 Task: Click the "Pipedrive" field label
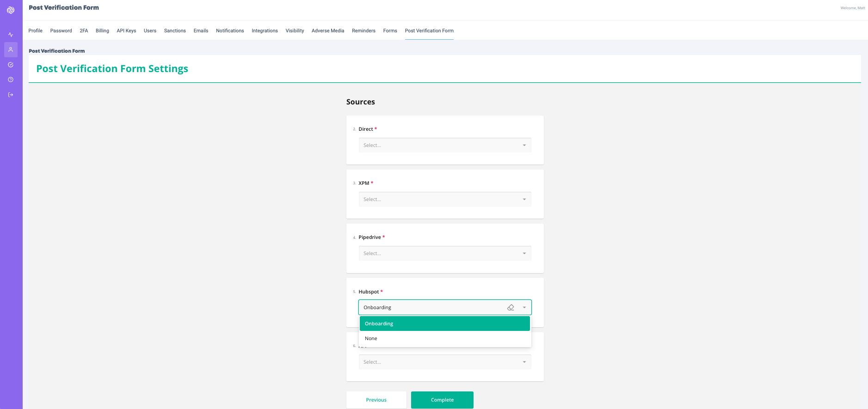pos(370,237)
